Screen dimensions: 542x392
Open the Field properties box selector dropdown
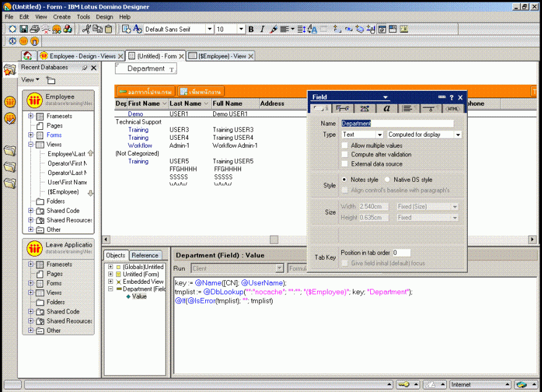point(386,98)
